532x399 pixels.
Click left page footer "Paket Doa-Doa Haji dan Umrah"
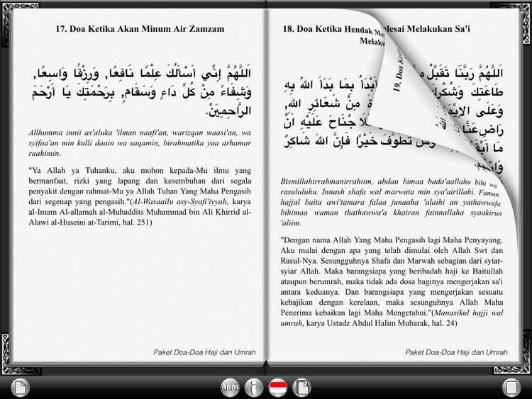pyautogui.click(x=204, y=352)
